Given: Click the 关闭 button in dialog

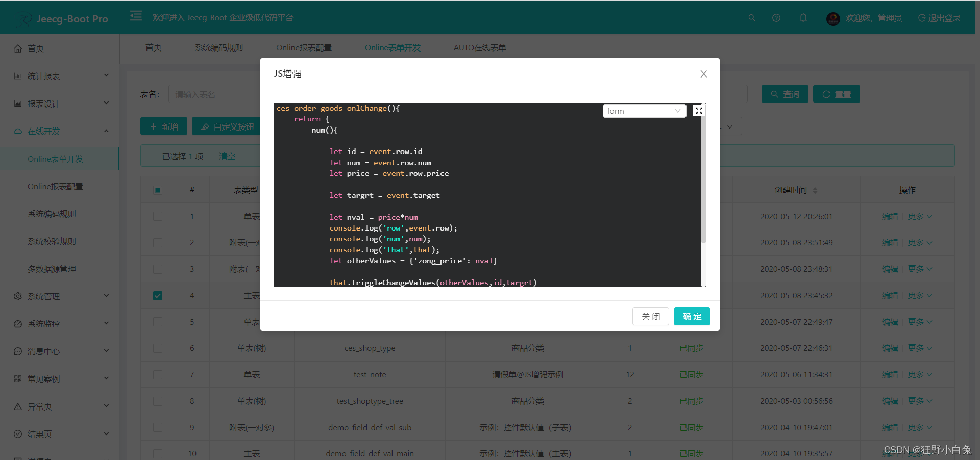Looking at the screenshot, I should click(x=651, y=316).
